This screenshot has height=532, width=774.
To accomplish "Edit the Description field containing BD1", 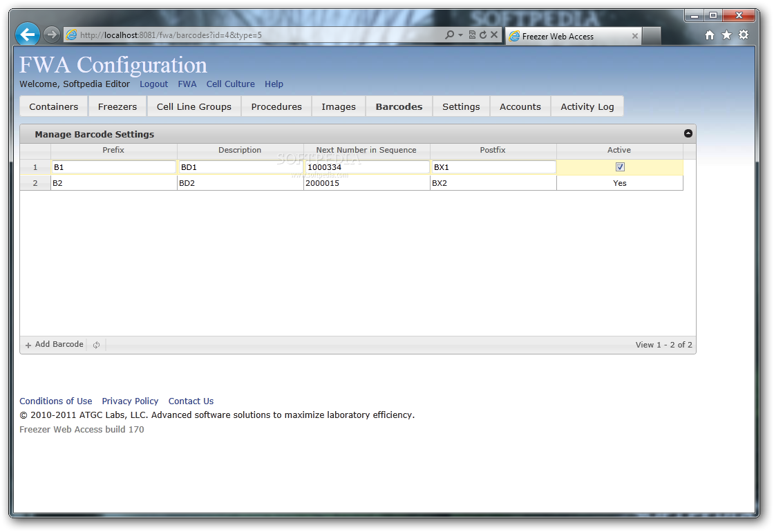I will coord(240,167).
